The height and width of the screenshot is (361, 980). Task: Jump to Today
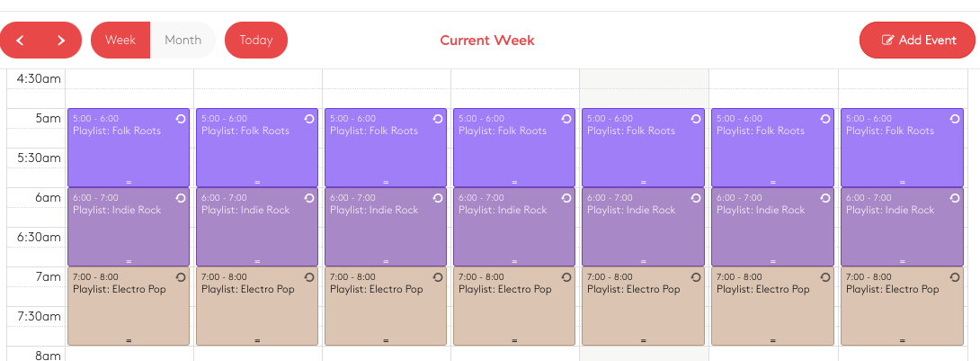point(256,40)
